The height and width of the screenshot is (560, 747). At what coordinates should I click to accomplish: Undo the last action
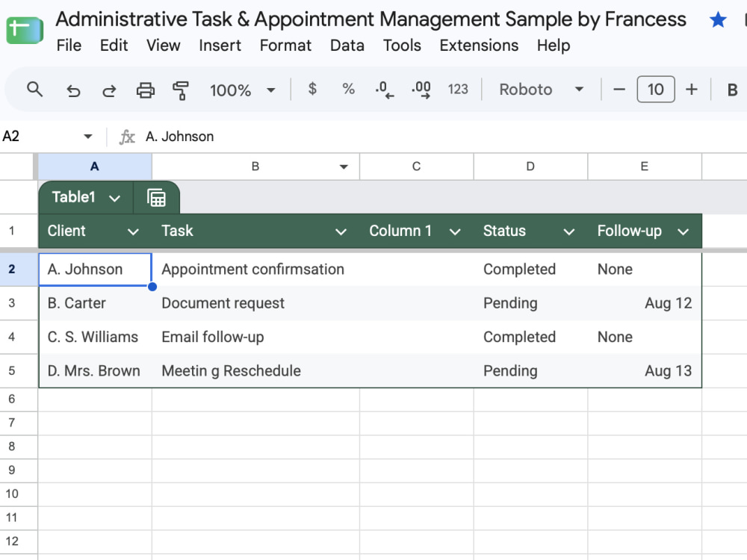click(73, 90)
